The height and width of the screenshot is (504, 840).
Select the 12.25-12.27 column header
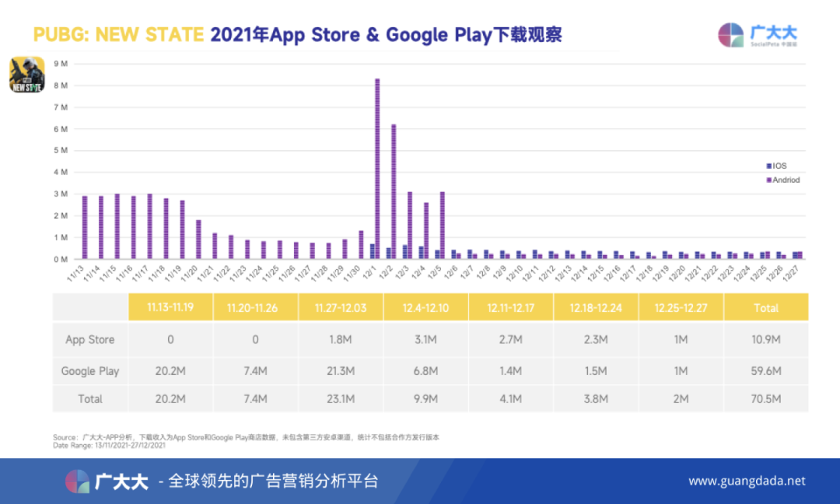click(x=681, y=307)
